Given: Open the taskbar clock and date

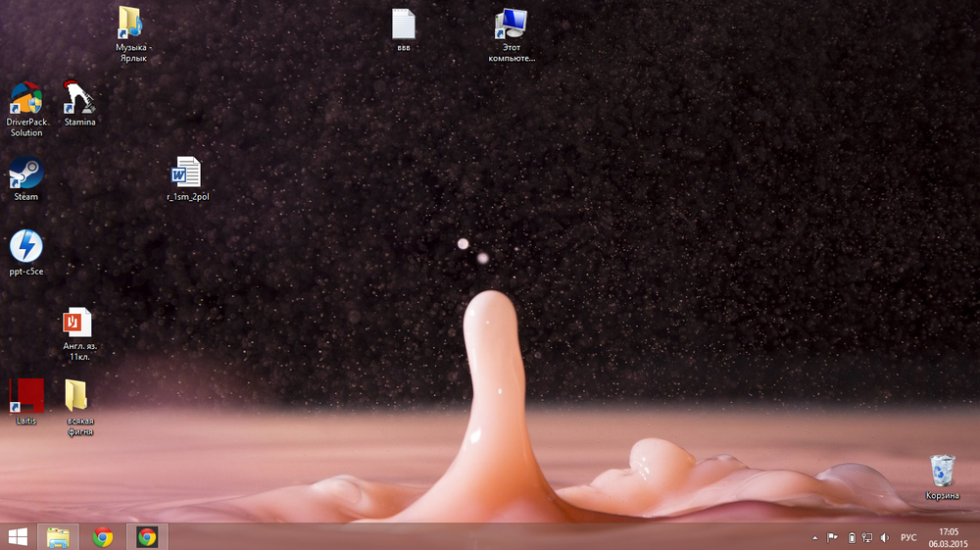Looking at the screenshot, I should tap(948, 537).
